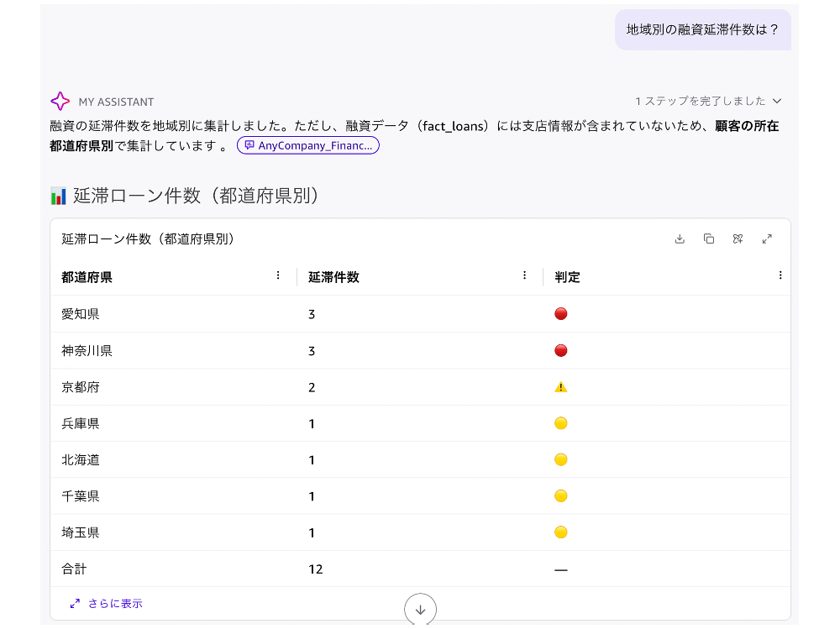Click the red status dot for 愛知県
The width and height of the screenshot is (840, 629).
(561, 314)
